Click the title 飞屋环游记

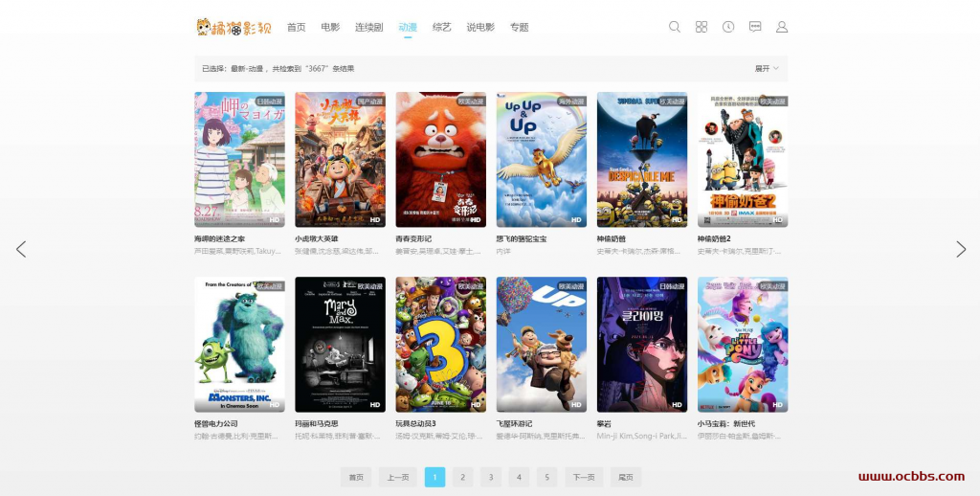pyautogui.click(x=514, y=424)
